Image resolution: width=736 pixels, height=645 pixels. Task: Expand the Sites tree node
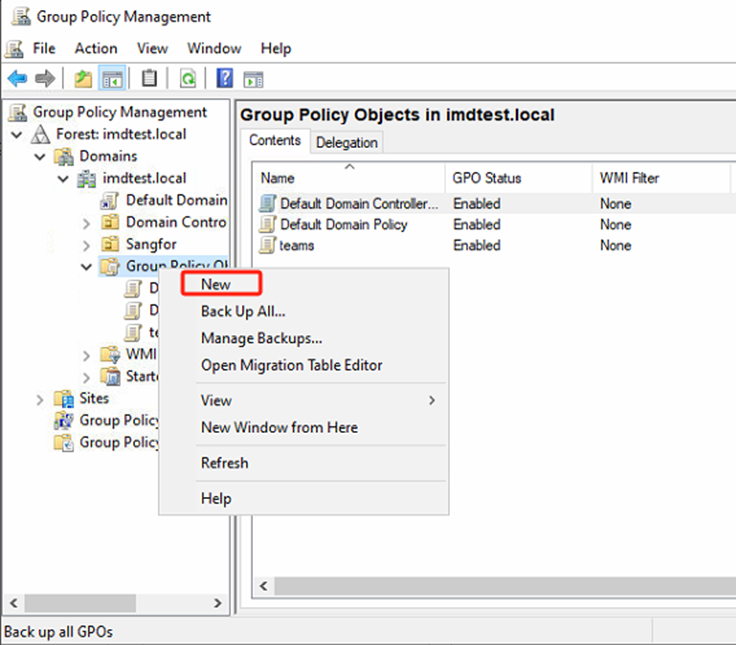tap(40, 399)
